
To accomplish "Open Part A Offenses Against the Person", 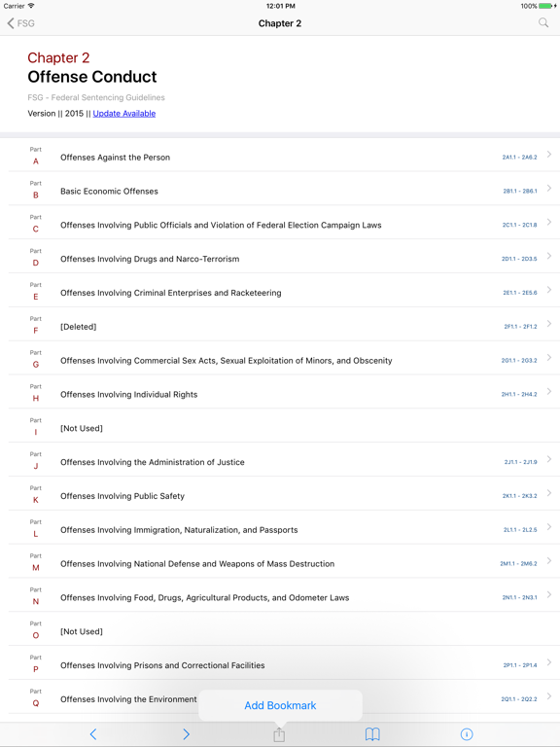I will [280, 155].
